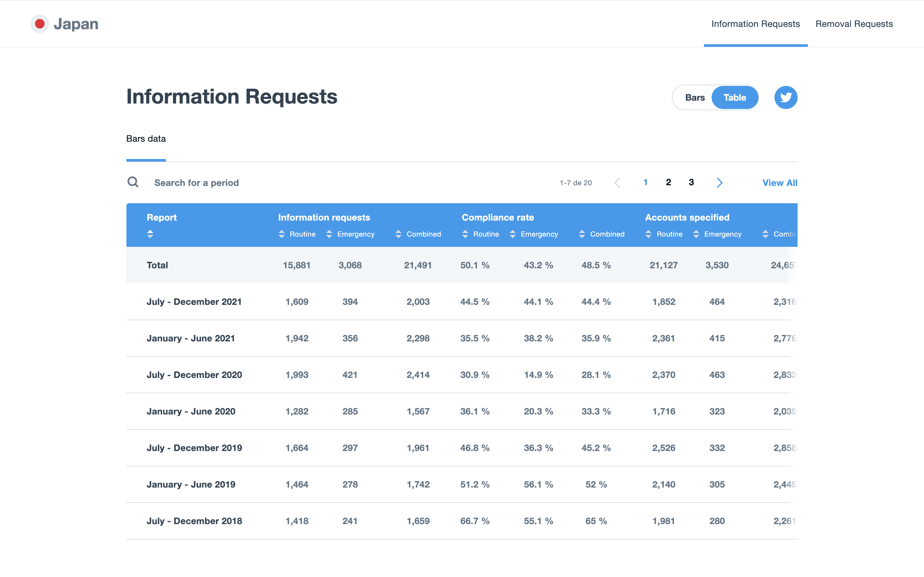The height and width of the screenshot is (577, 924).
Task: Select the Bars data tab
Action: pyautogui.click(x=146, y=139)
